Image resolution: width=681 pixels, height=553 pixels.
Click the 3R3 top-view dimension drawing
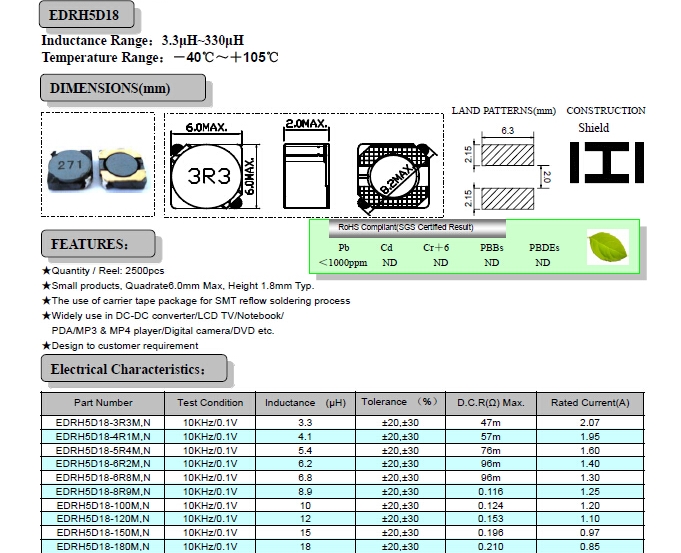pos(209,174)
